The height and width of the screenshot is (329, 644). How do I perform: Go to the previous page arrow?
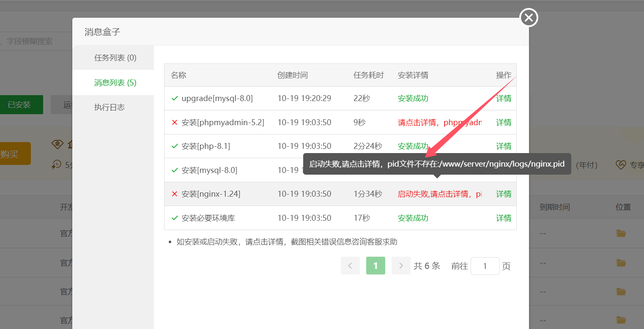[x=350, y=266]
